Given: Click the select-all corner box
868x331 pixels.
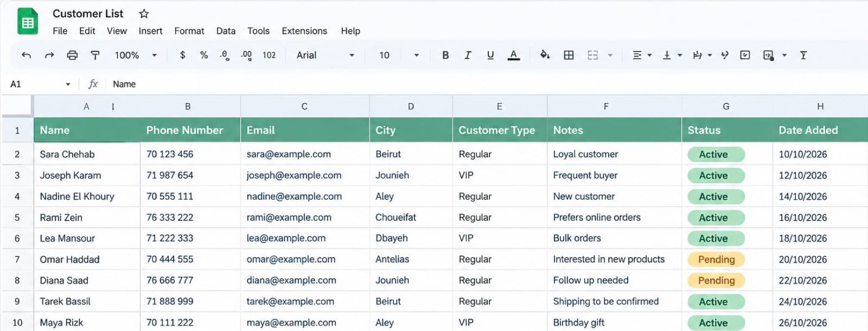Looking at the screenshot, I should pyautogui.click(x=17, y=106).
